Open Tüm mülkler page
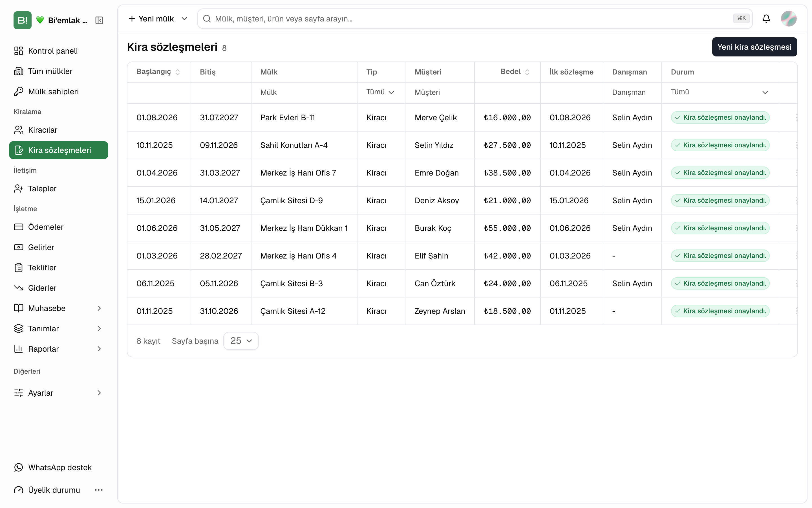Image resolution: width=812 pixels, height=508 pixels. [x=59, y=71]
